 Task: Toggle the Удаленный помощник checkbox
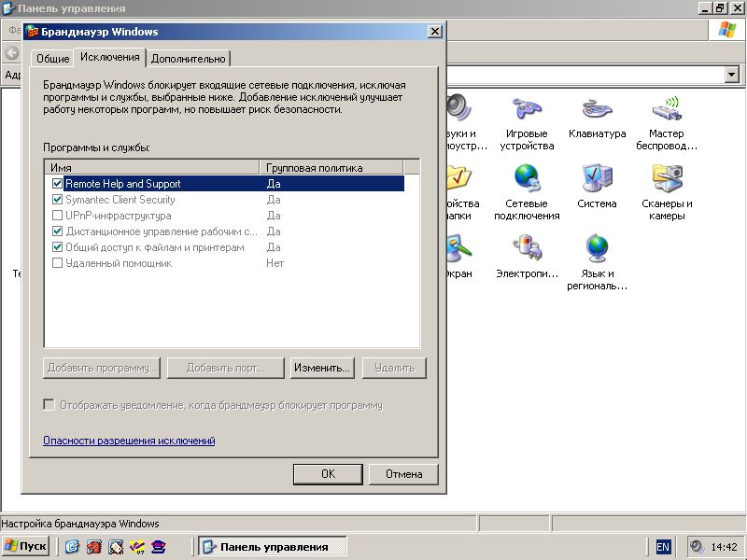click(58, 263)
